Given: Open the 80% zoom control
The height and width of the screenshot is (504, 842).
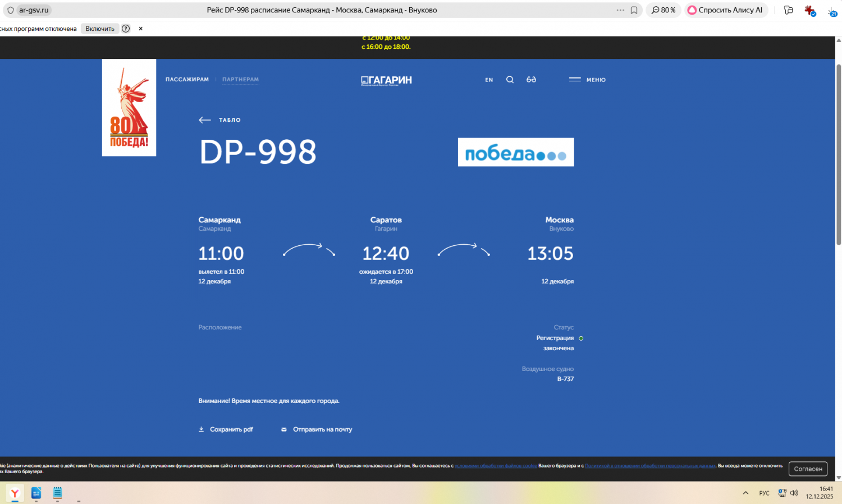Looking at the screenshot, I should pyautogui.click(x=663, y=10).
